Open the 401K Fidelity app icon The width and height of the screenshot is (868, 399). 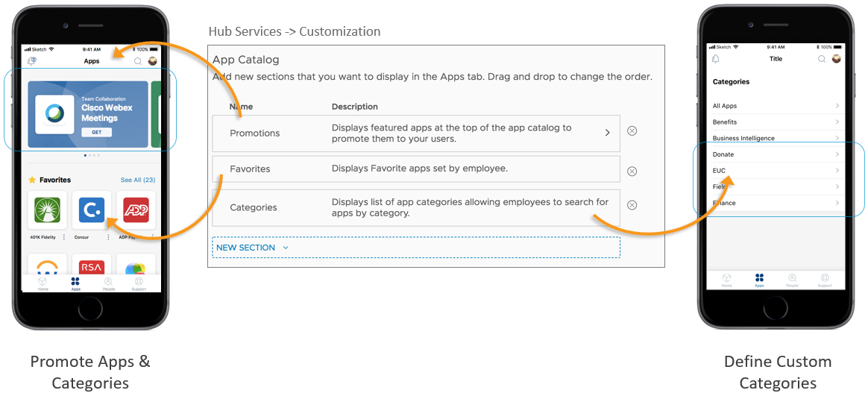tap(47, 211)
